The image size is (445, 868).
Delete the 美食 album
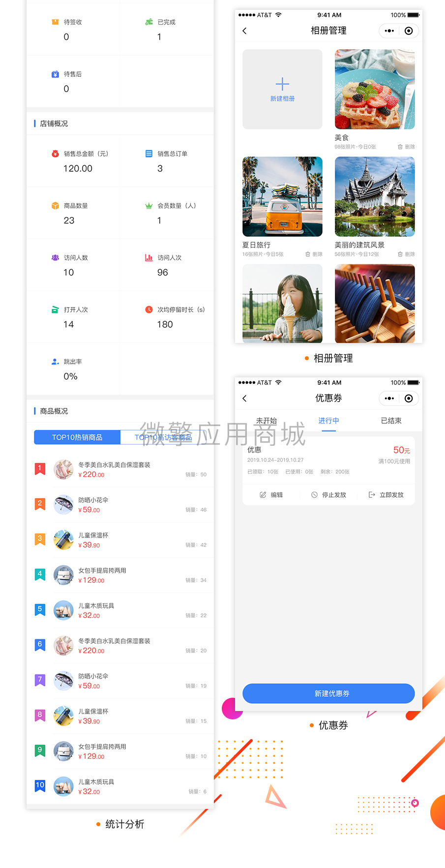point(406,147)
